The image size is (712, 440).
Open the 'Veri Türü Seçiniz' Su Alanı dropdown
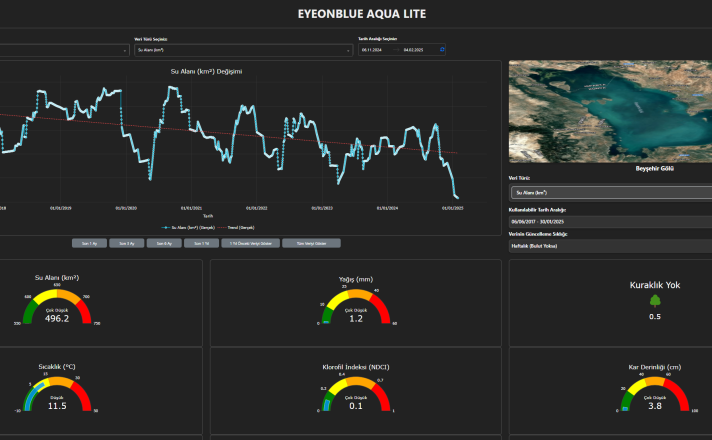click(243, 50)
